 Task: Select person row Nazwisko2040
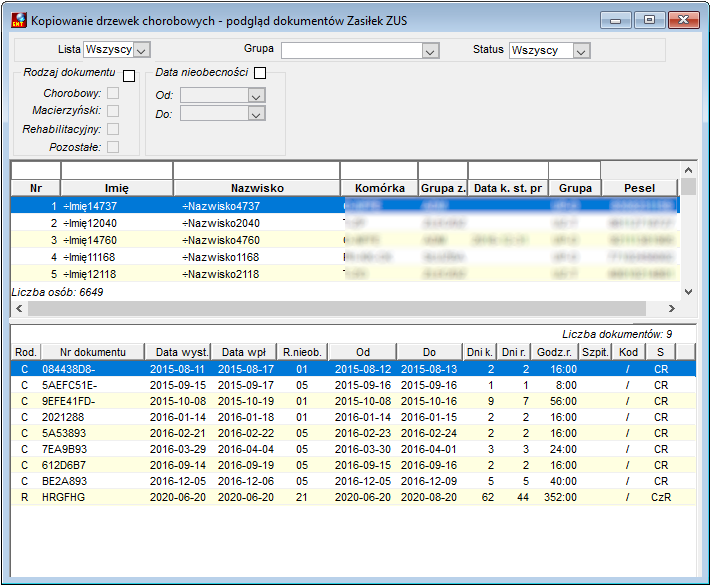coord(345,223)
